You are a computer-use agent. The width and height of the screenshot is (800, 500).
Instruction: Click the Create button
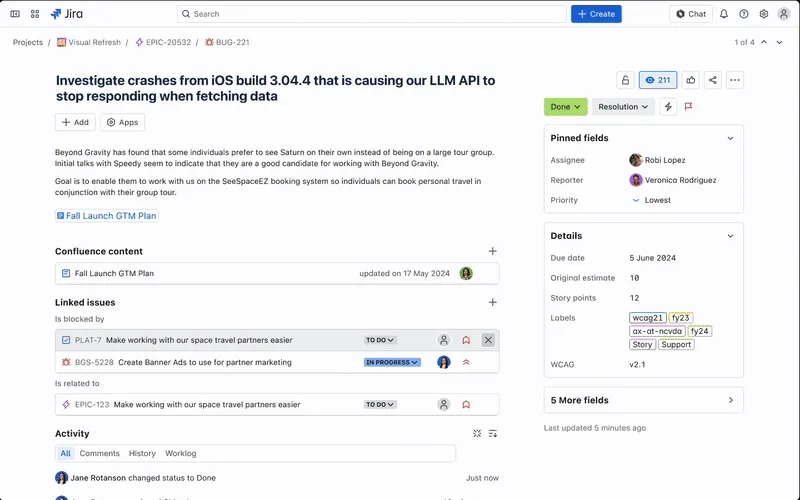coord(596,14)
